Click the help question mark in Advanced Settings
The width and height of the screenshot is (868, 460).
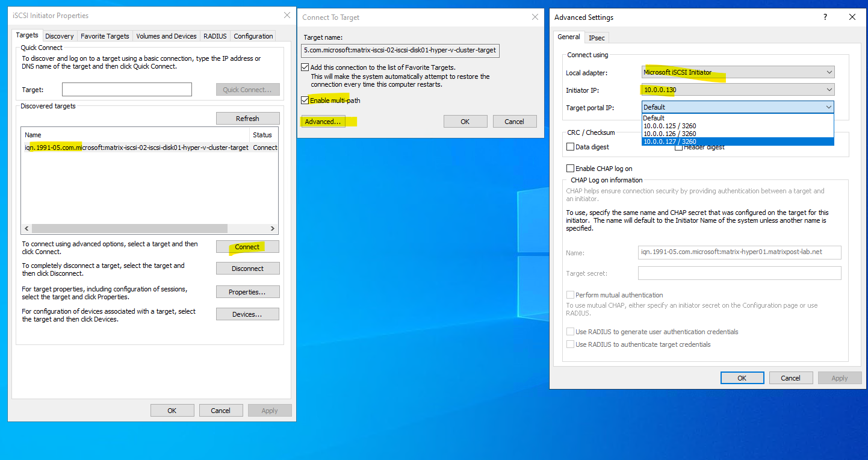tap(825, 17)
